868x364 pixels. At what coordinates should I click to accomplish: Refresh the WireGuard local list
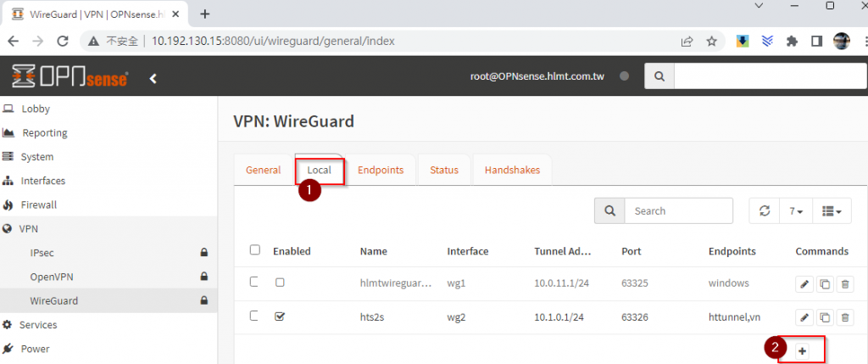coord(765,211)
